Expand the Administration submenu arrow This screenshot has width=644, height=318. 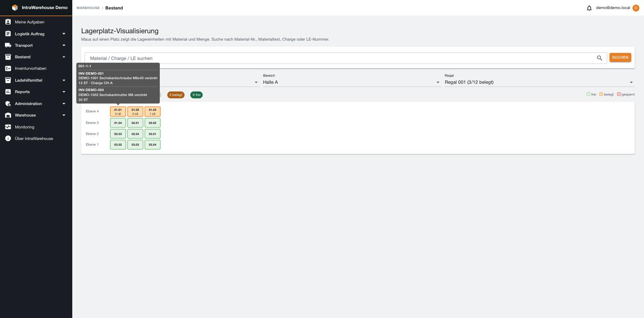point(64,104)
